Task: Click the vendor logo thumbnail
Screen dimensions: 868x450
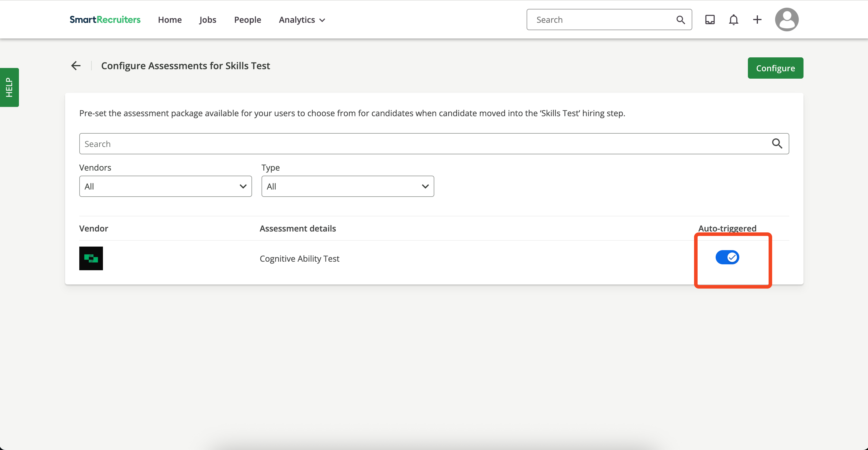Action: tap(91, 258)
